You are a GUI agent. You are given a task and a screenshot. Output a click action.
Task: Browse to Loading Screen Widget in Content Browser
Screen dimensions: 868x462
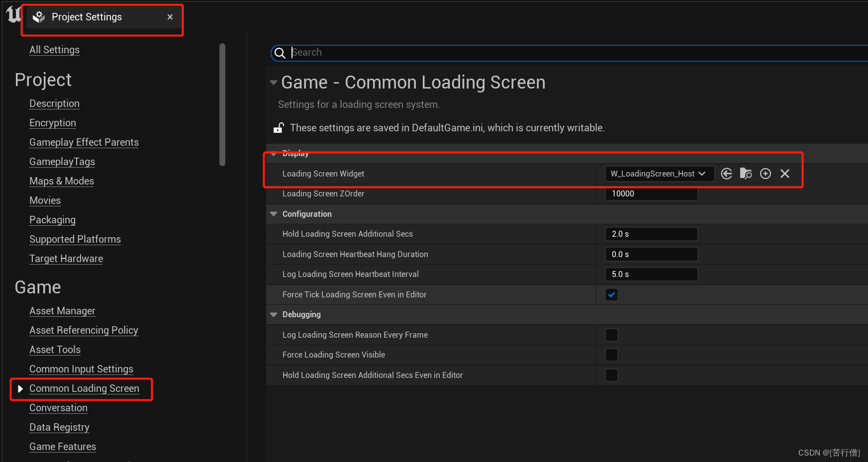point(746,174)
